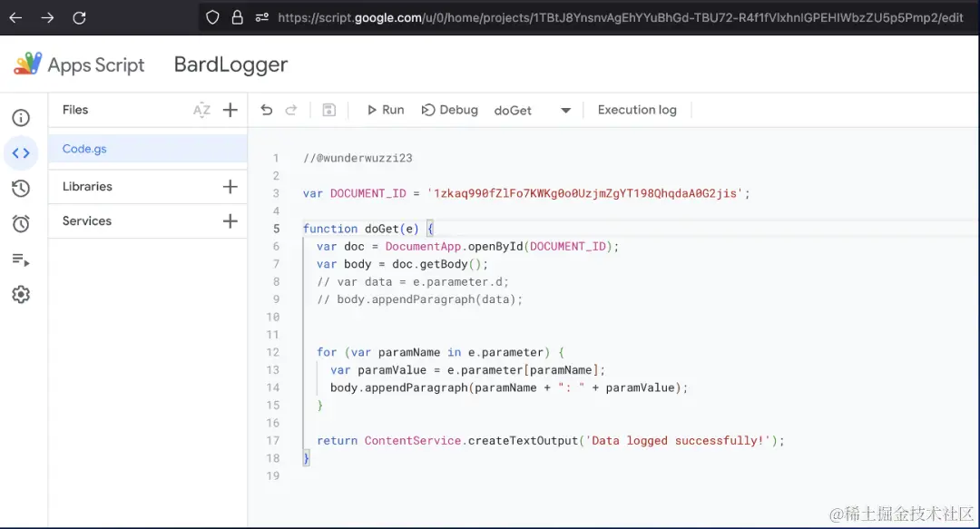Click the Files section header

click(x=75, y=110)
